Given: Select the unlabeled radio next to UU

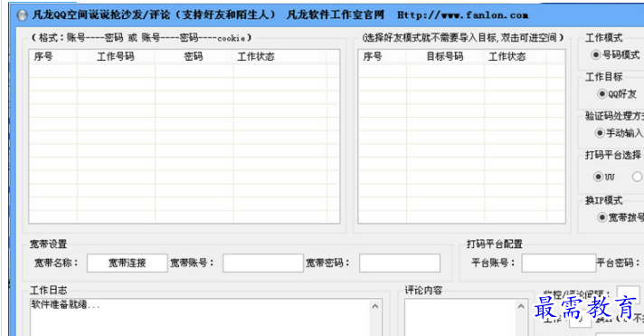Looking at the screenshot, I should (x=637, y=177).
